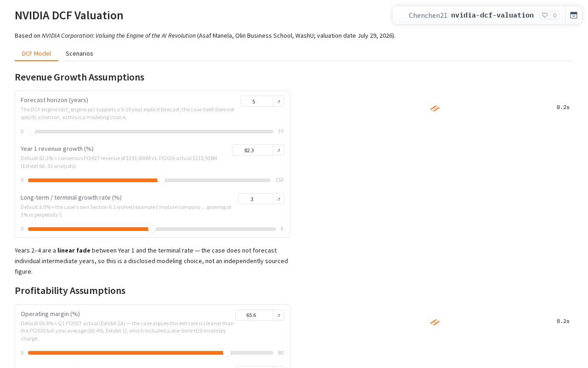The height and width of the screenshot is (368, 588).
Task: Focus the Forecast horizon number field
Action: pyautogui.click(x=257, y=101)
